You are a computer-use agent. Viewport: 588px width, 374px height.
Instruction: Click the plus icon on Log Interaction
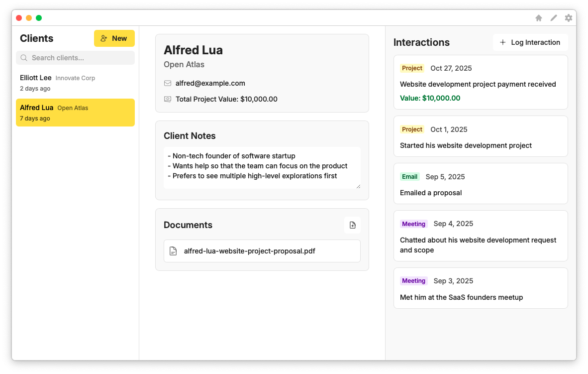coord(502,42)
